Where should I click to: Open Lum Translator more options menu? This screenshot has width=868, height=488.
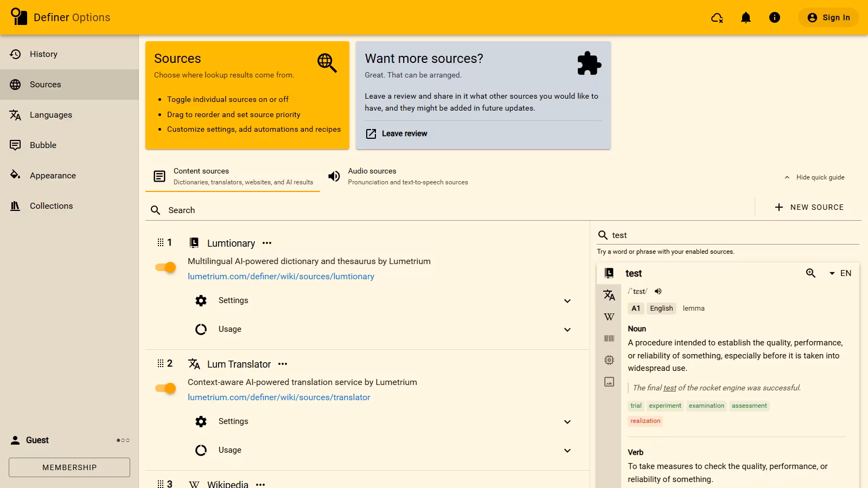click(283, 364)
